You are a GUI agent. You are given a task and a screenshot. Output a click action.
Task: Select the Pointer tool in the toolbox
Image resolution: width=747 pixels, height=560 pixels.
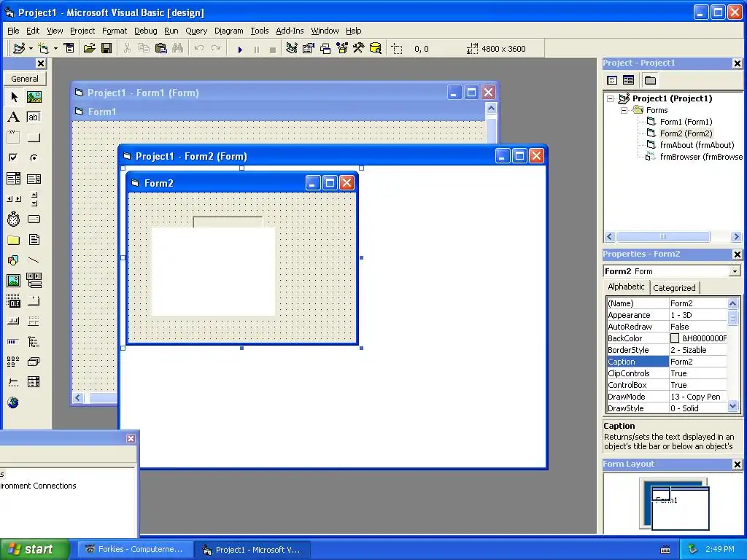(14, 97)
